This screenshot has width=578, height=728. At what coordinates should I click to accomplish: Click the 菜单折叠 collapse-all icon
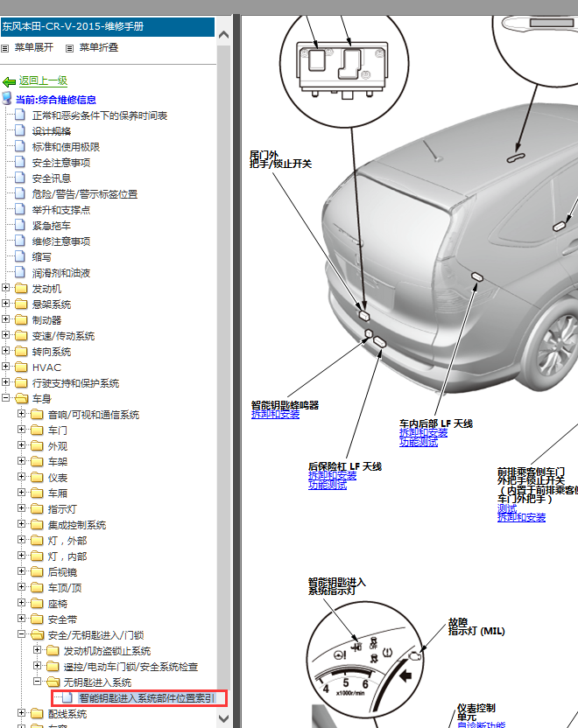[x=70, y=48]
